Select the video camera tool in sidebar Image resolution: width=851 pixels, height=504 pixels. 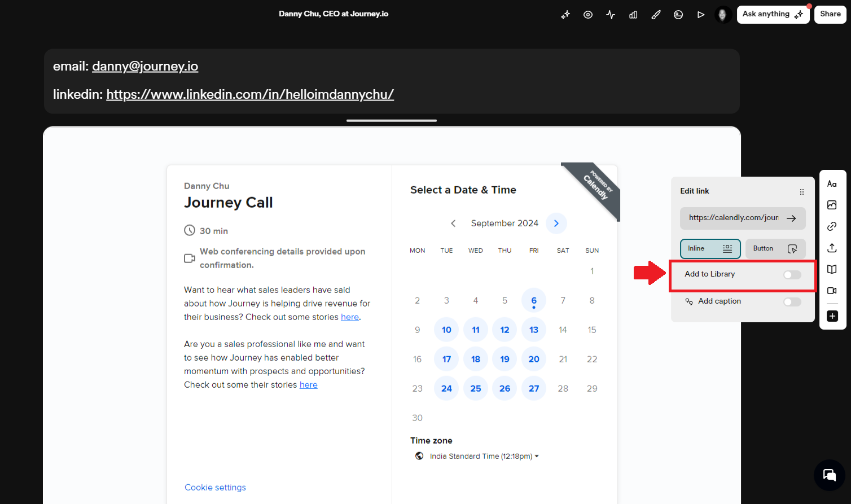click(832, 291)
